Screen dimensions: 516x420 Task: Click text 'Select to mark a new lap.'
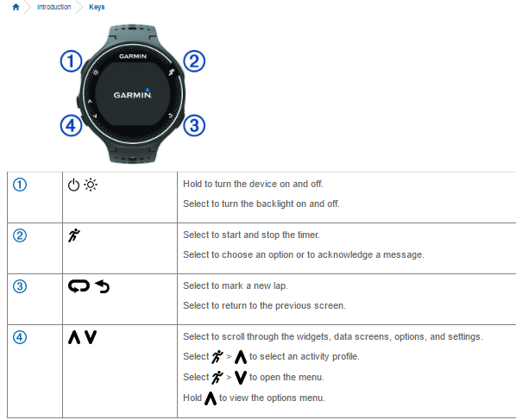tap(236, 285)
